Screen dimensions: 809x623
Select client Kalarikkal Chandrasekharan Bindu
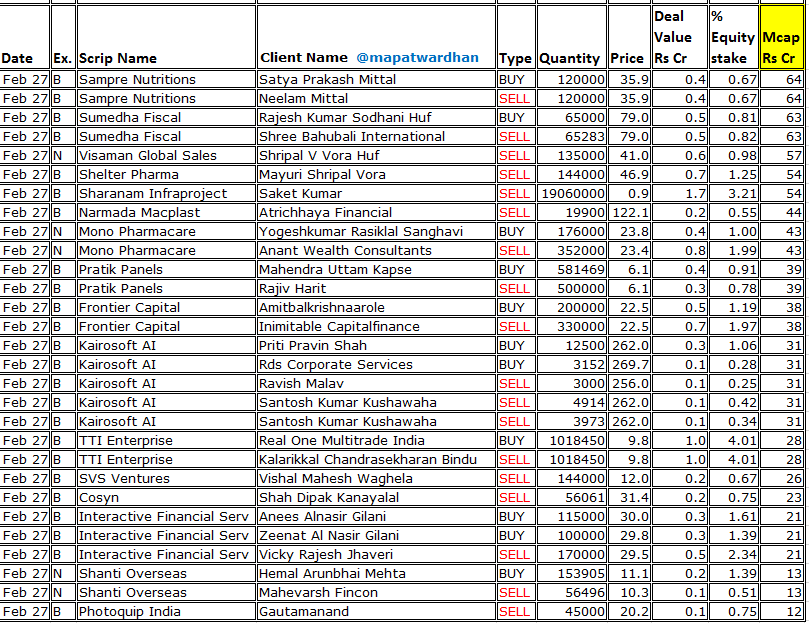click(x=367, y=460)
